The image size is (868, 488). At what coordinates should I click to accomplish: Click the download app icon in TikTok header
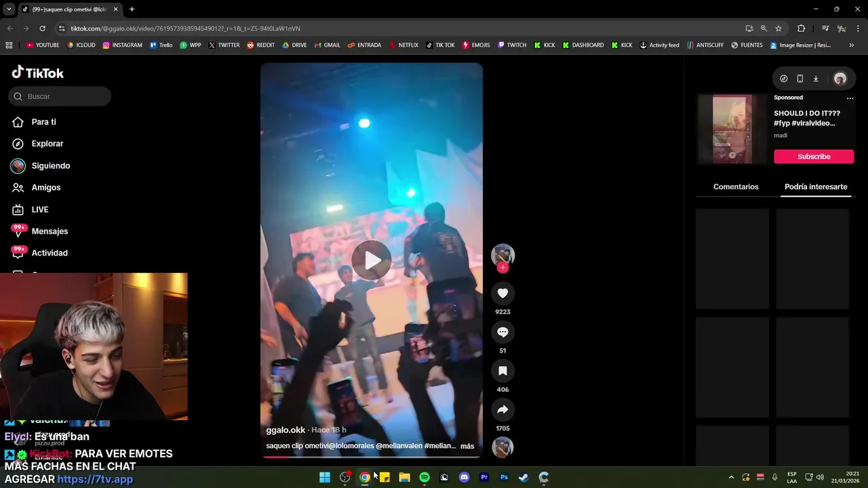(x=816, y=79)
